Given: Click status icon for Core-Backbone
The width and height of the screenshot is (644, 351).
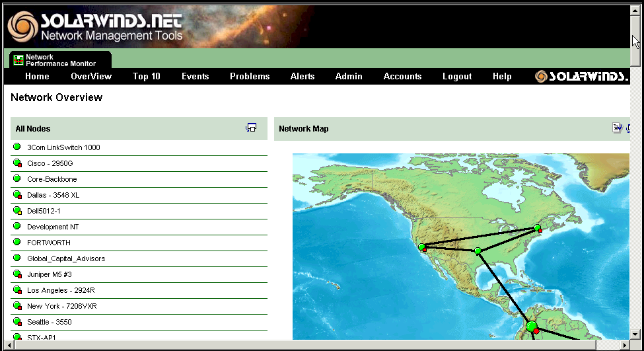Looking at the screenshot, I should click(x=17, y=178).
